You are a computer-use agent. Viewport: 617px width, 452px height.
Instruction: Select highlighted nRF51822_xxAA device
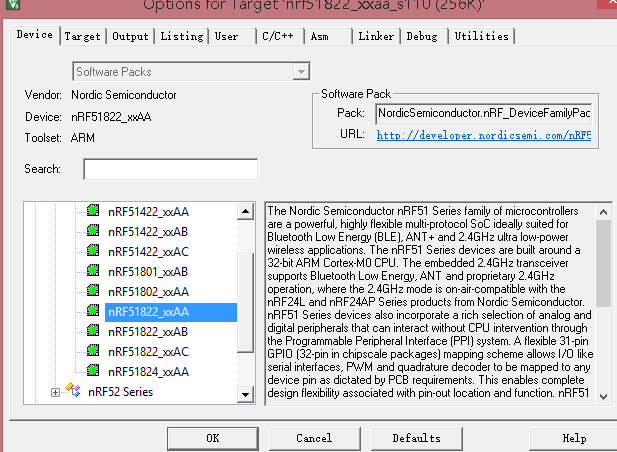(x=171, y=312)
